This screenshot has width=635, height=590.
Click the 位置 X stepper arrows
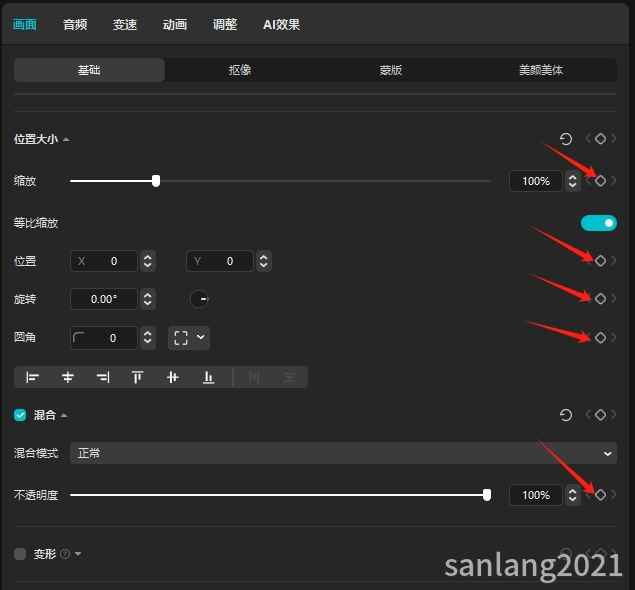coord(147,261)
